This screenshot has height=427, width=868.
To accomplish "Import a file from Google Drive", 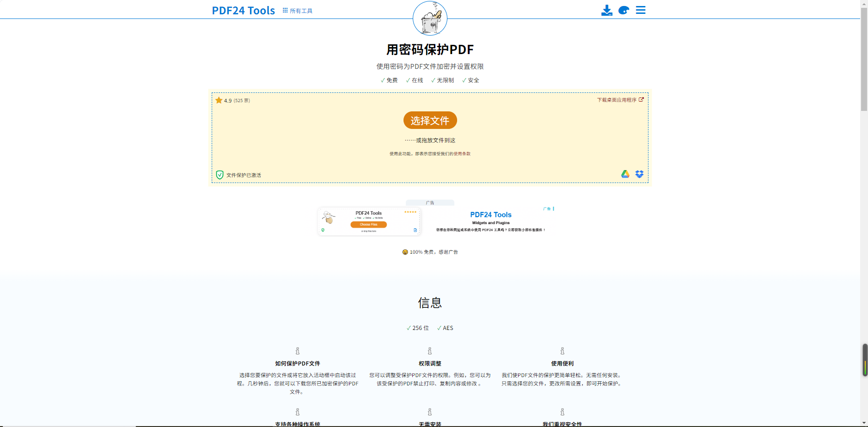I will click(625, 174).
